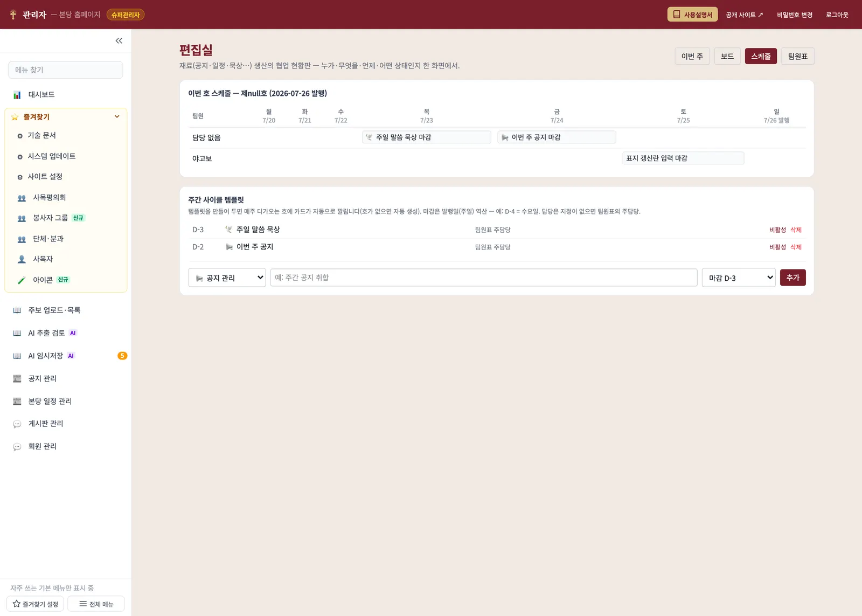Click the 사용설명서 button
Viewport: 862px width, 616px height.
click(692, 15)
